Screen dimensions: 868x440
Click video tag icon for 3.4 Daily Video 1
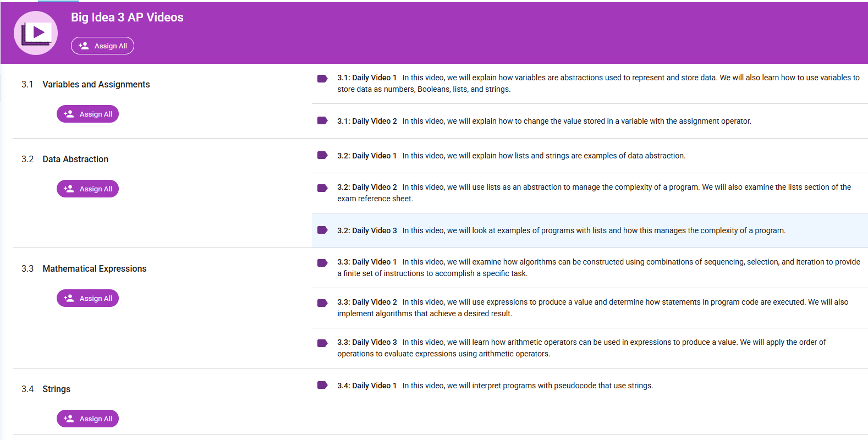pos(322,386)
